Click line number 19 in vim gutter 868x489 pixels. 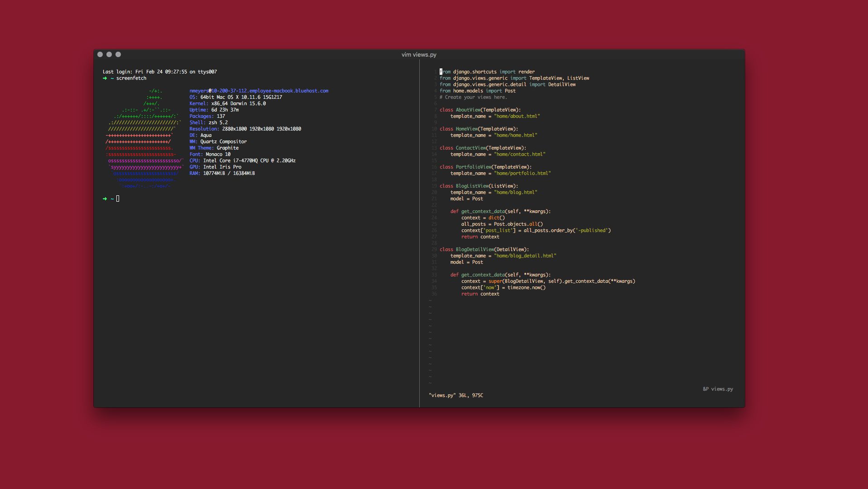coord(434,186)
